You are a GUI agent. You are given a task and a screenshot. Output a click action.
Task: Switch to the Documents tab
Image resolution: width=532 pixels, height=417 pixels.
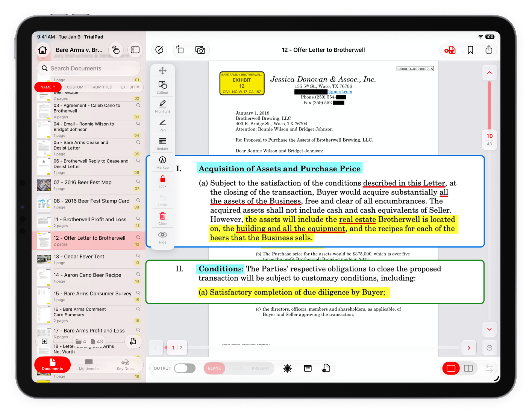53,365
